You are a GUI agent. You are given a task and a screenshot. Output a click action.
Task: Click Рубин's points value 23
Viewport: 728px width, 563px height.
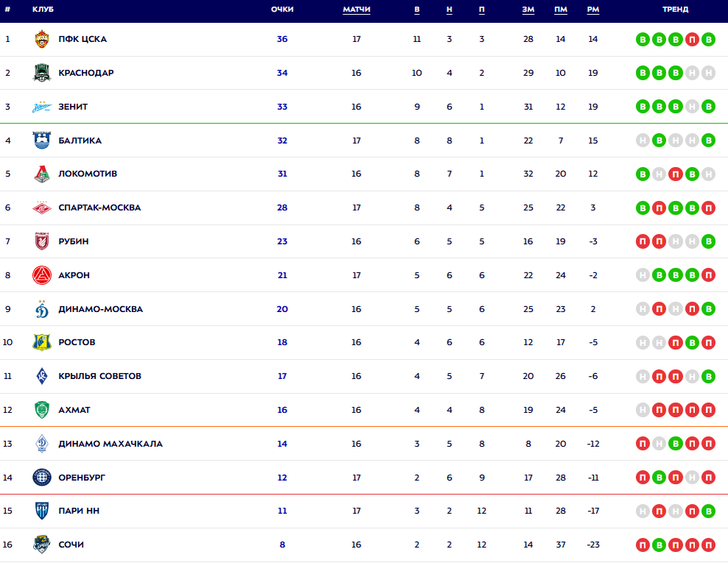282,241
